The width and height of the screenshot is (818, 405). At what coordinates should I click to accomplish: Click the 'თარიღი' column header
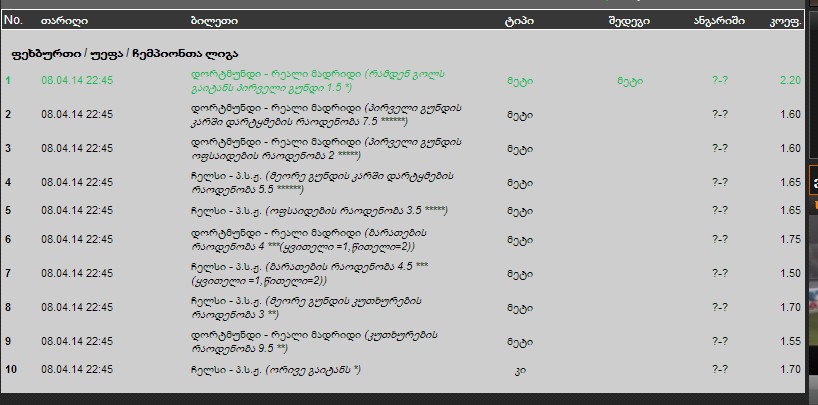coord(64,21)
